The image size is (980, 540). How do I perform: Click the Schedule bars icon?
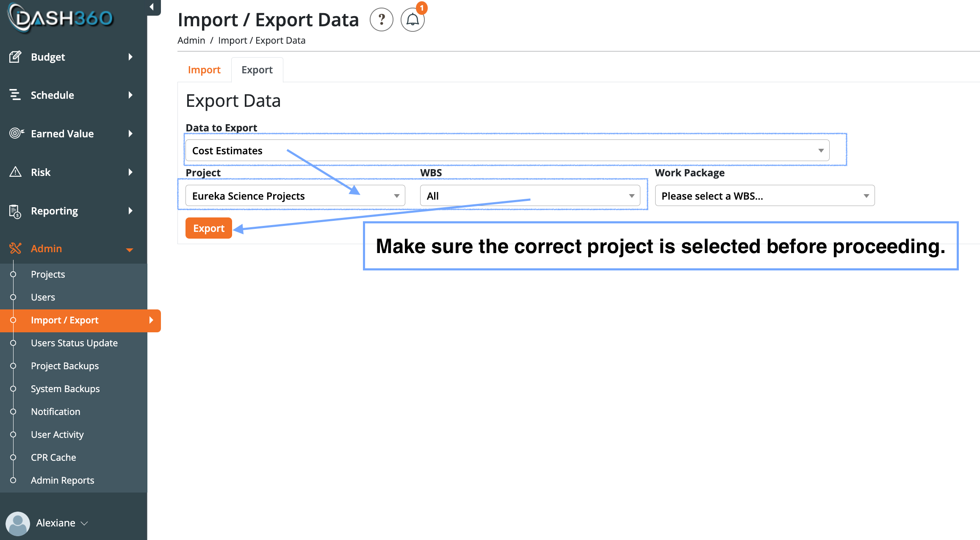[15, 95]
